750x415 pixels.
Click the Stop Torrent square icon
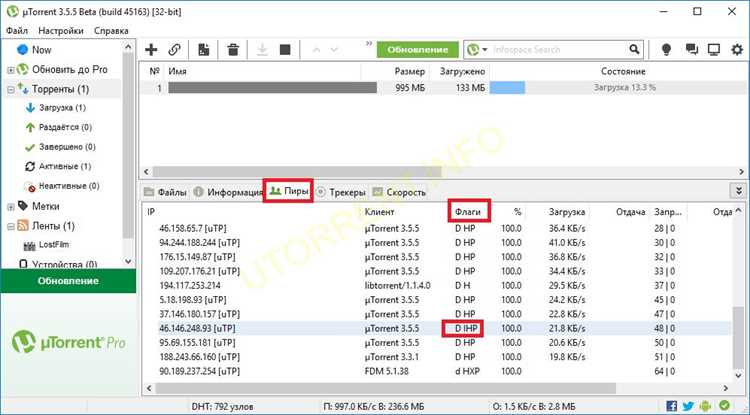[x=285, y=49]
